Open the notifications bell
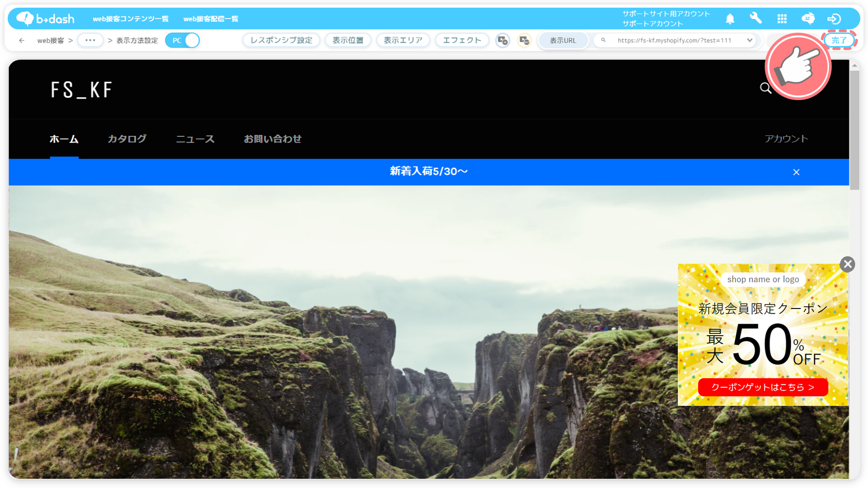Image resolution: width=868 pixels, height=488 pixels. click(730, 19)
